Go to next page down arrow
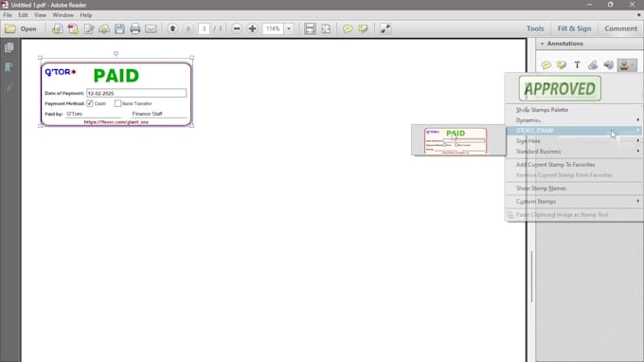Screen dimensions: 644x362 188,28
